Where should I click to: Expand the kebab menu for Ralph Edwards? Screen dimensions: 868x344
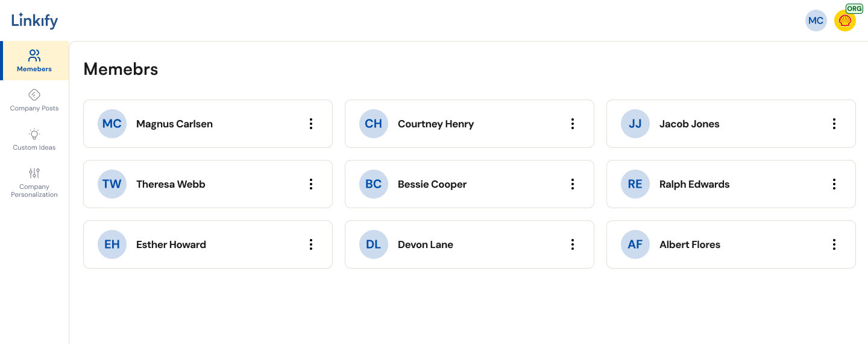834,184
